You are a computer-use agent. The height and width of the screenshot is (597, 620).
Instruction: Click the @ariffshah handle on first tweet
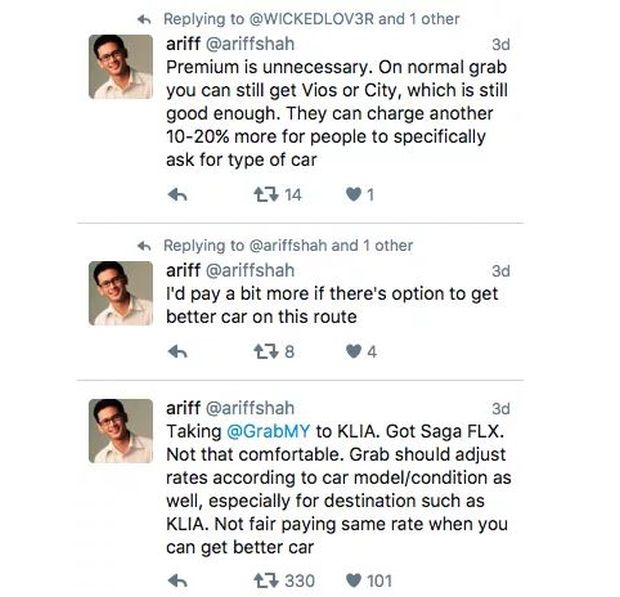(x=250, y=44)
